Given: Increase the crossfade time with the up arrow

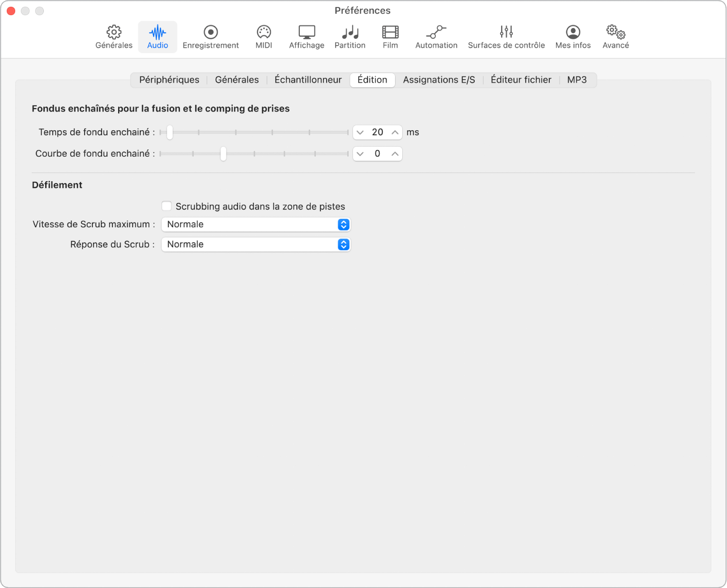Looking at the screenshot, I should point(395,132).
